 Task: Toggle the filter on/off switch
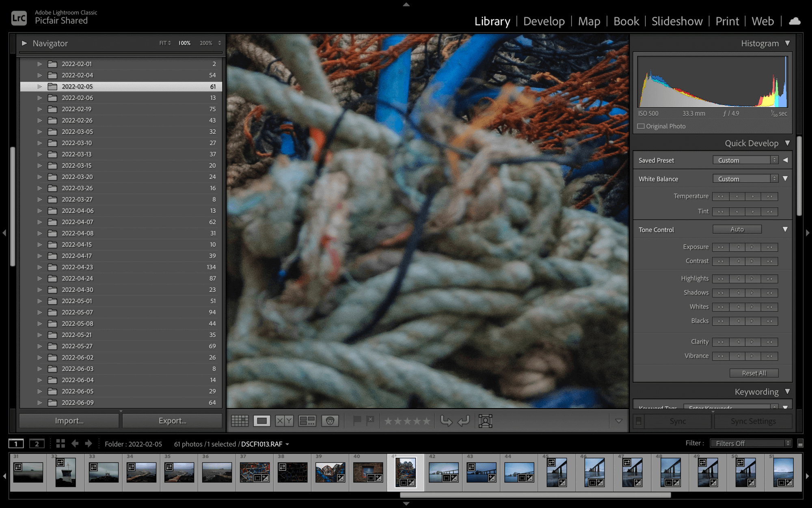click(x=800, y=443)
